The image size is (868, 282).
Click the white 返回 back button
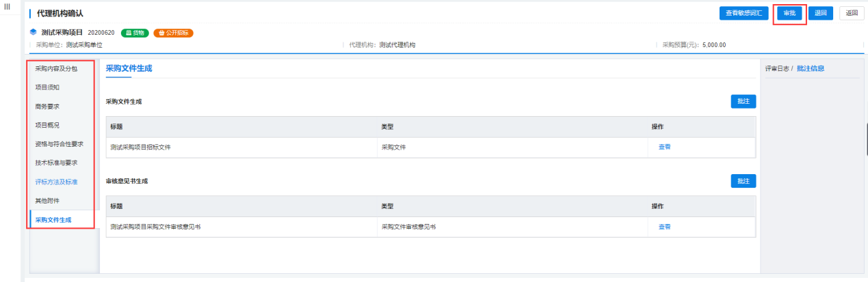(x=851, y=13)
